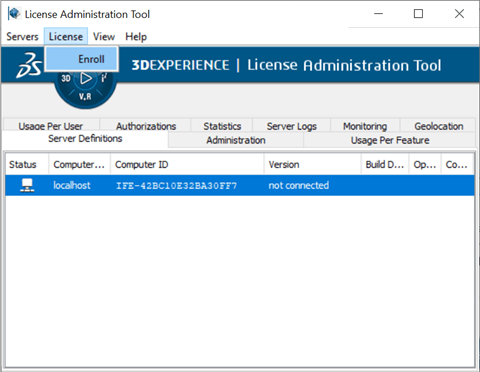The image size is (480, 372).
Task: Click the 'not connected' version cell
Action: 299,185
